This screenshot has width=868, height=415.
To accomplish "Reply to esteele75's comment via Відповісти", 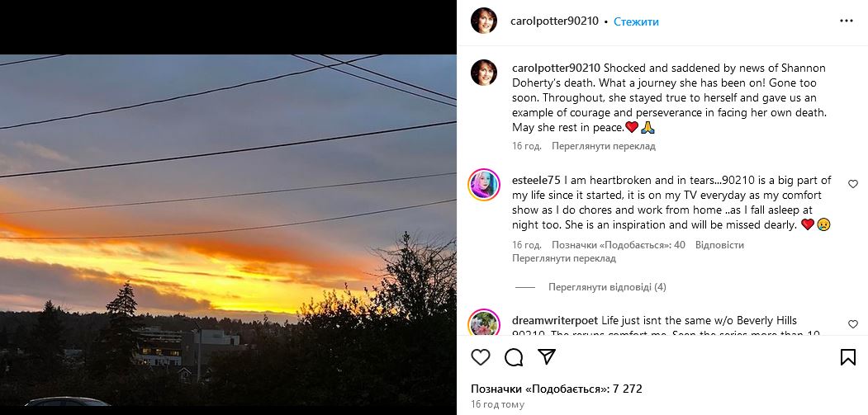I will point(719,245).
